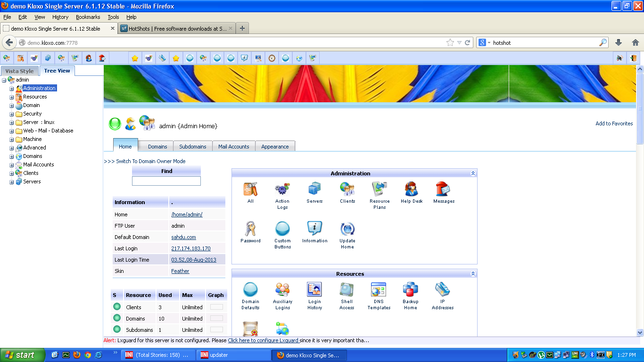The height and width of the screenshot is (362, 644).
Task: Expand the Resources tree node
Action: click(x=12, y=97)
